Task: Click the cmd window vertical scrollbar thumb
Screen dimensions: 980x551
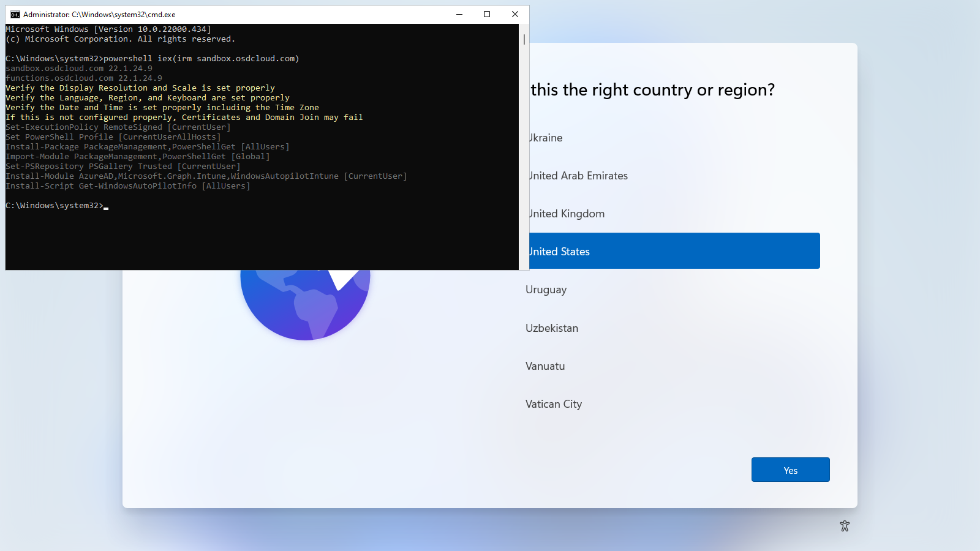Action: (x=524, y=39)
